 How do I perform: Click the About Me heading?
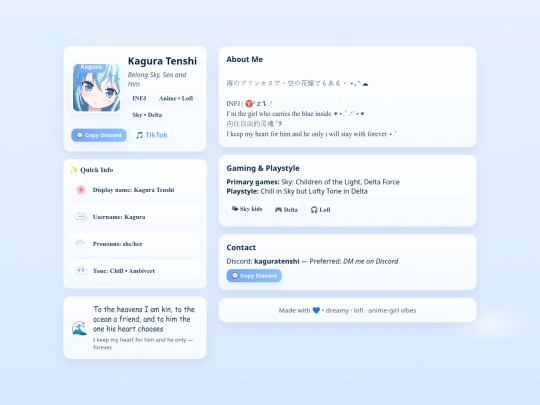coord(245,59)
